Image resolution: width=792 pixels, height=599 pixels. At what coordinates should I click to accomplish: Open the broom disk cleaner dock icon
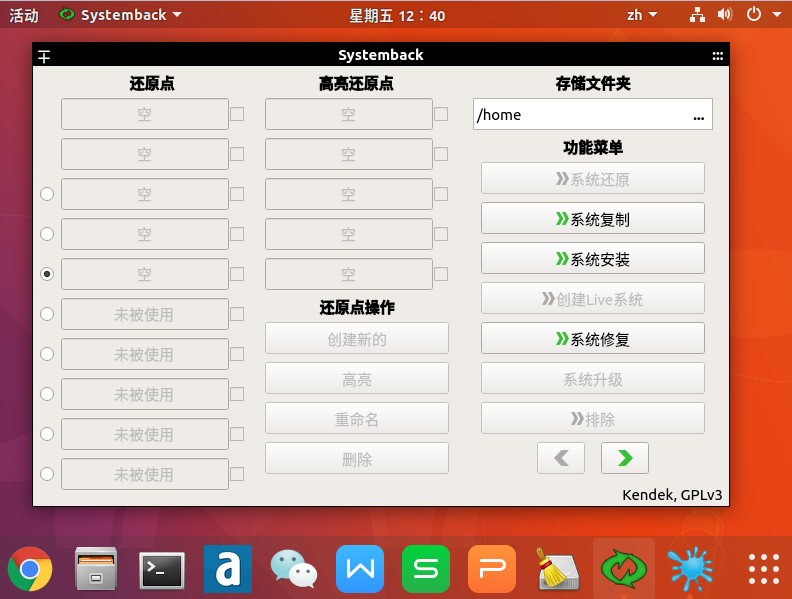pyautogui.click(x=558, y=569)
